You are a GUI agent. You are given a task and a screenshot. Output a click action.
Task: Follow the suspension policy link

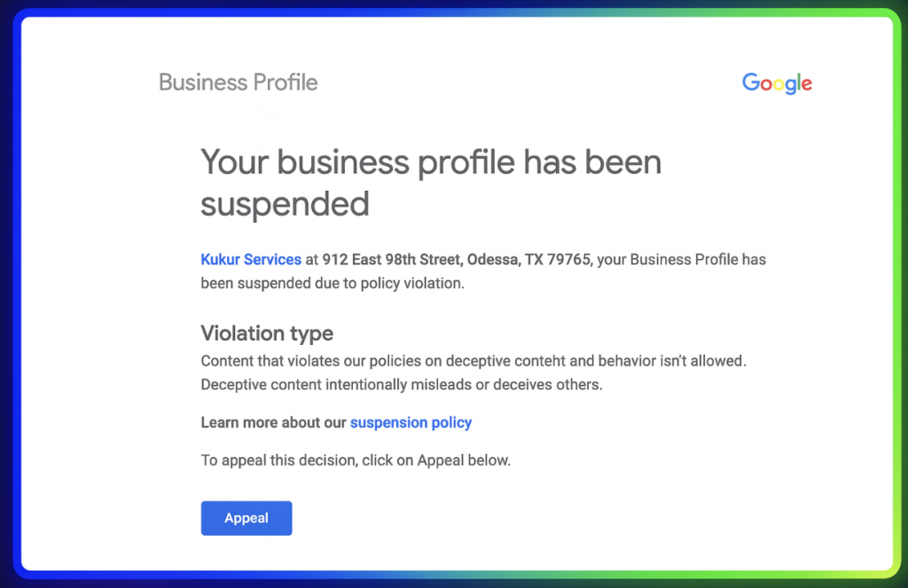coord(411,422)
